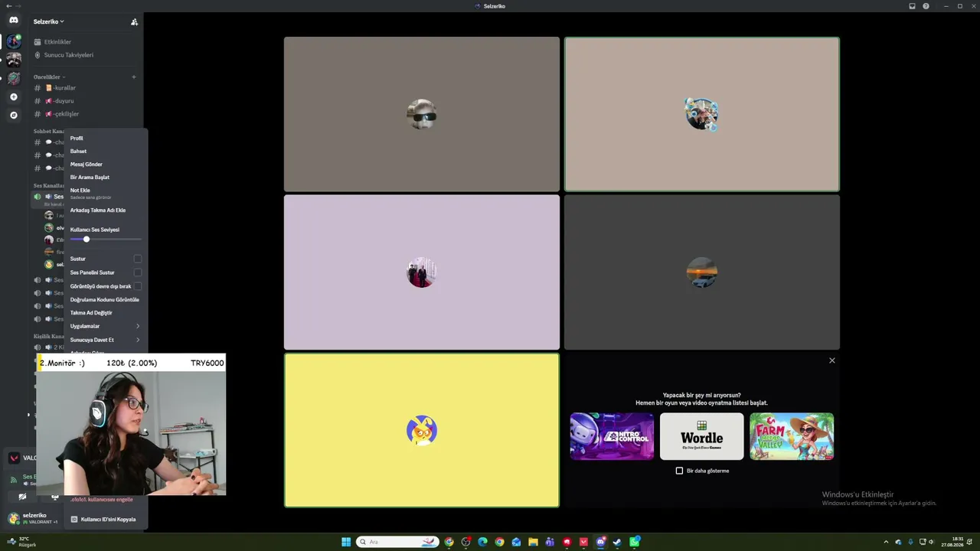Open the weather widget showing 32°C
The width and height of the screenshot is (980, 551).
pyautogui.click(x=21, y=542)
